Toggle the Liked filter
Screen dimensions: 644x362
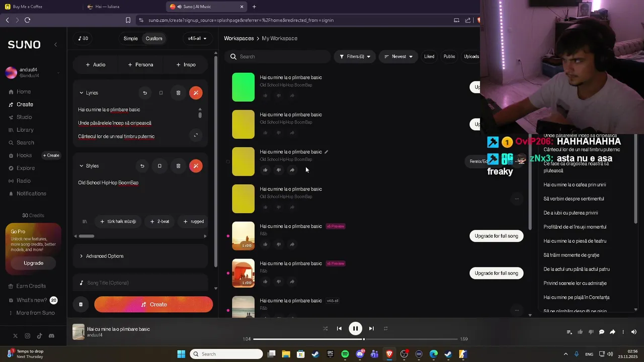[429, 57]
